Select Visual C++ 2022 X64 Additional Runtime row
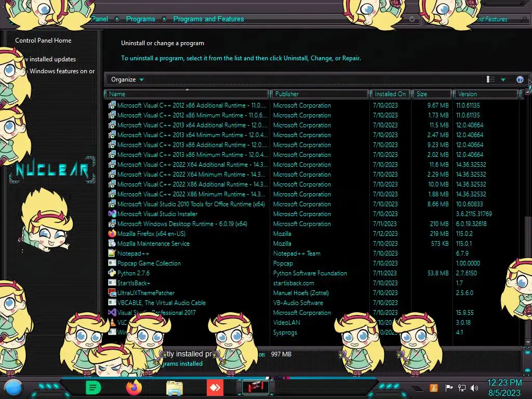 (312, 164)
